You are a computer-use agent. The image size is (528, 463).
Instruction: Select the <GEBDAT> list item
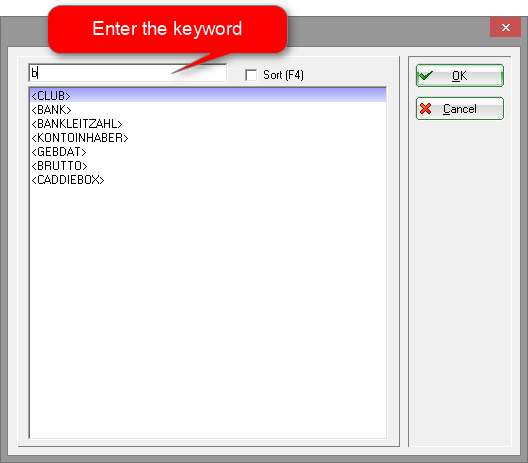coord(59,152)
